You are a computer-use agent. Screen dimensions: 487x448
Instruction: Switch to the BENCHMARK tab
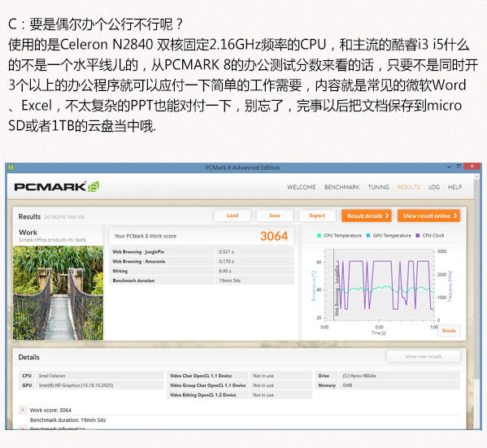point(341,187)
